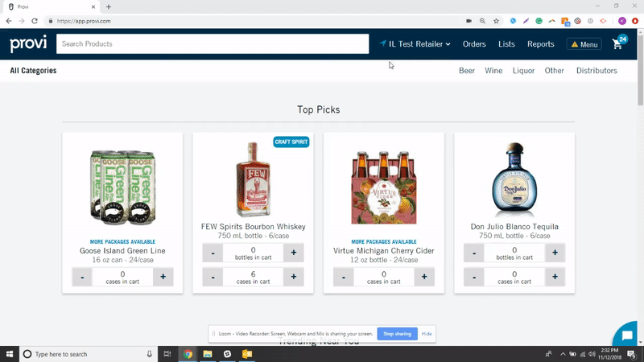Select the Beer category
The width and height of the screenshot is (644, 362).
pyautogui.click(x=467, y=71)
